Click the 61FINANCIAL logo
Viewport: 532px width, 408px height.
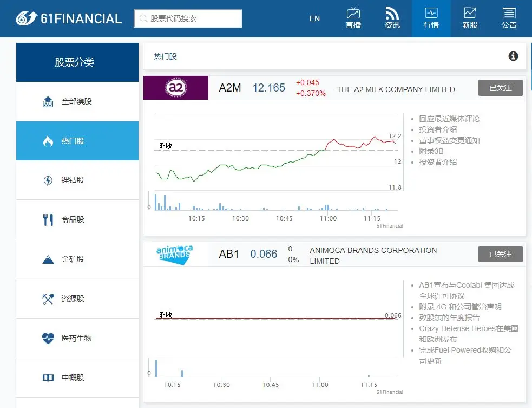coord(69,18)
